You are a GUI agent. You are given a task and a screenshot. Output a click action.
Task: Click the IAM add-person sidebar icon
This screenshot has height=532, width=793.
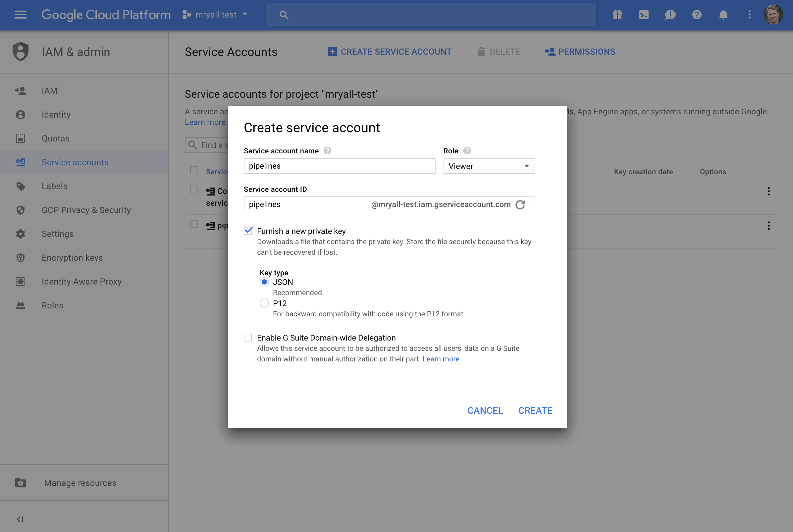[20, 90]
